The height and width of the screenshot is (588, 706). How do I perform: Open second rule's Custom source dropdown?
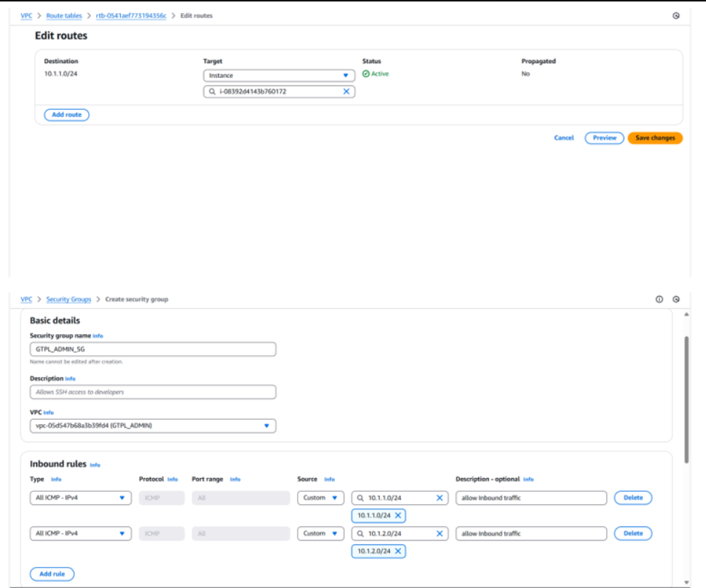[320, 533]
